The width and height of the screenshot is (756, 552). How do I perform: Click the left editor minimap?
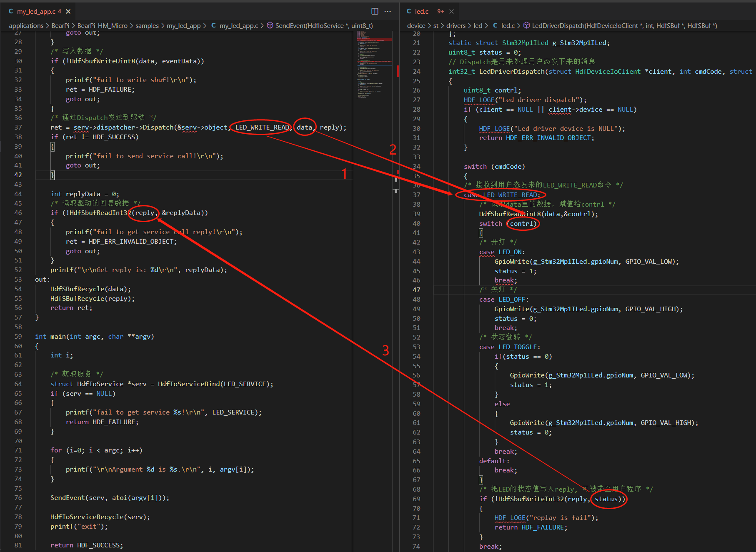point(374,65)
